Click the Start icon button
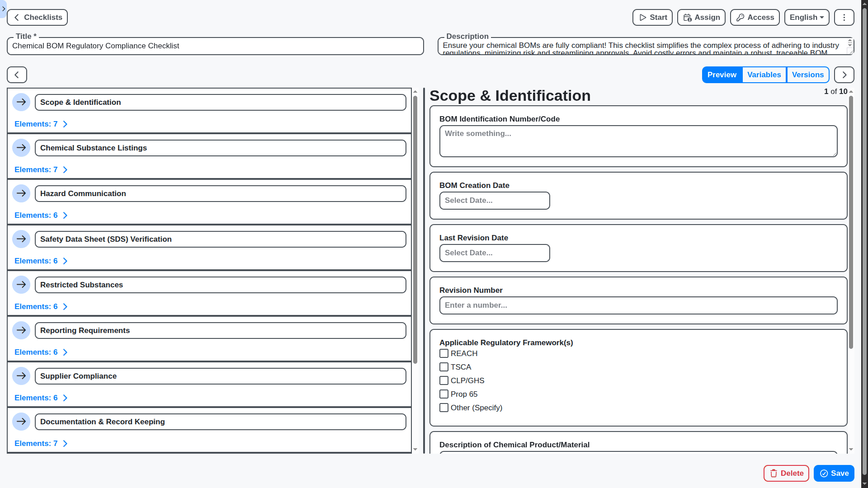Viewport: 868px width, 488px height. click(x=643, y=17)
